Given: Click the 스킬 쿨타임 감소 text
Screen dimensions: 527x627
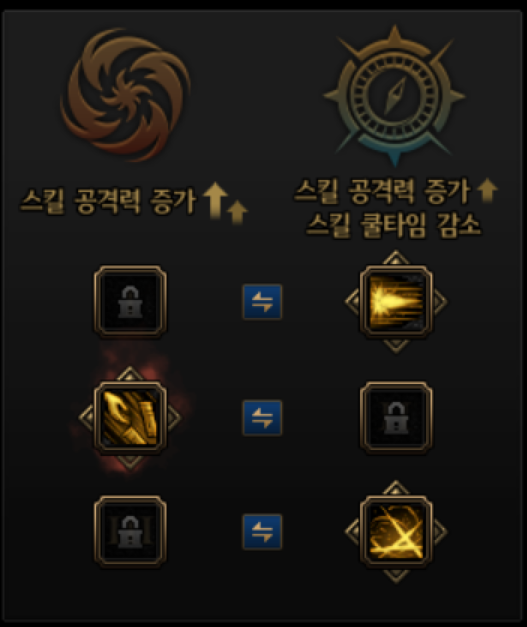Looking at the screenshot, I should click(x=393, y=225).
